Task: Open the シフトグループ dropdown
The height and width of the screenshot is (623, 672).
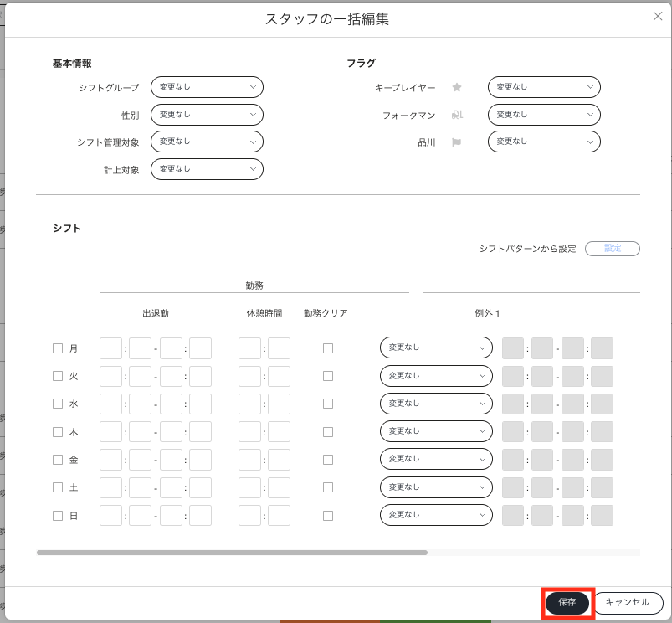Action: pyautogui.click(x=207, y=87)
